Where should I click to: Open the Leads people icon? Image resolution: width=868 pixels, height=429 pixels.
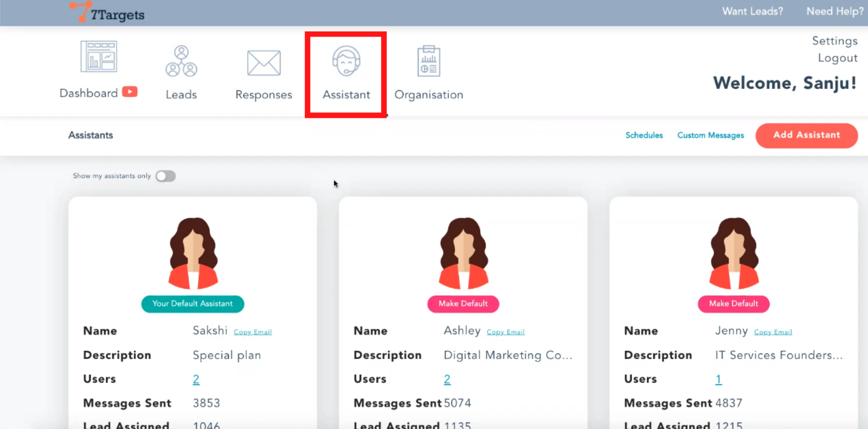click(x=181, y=61)
